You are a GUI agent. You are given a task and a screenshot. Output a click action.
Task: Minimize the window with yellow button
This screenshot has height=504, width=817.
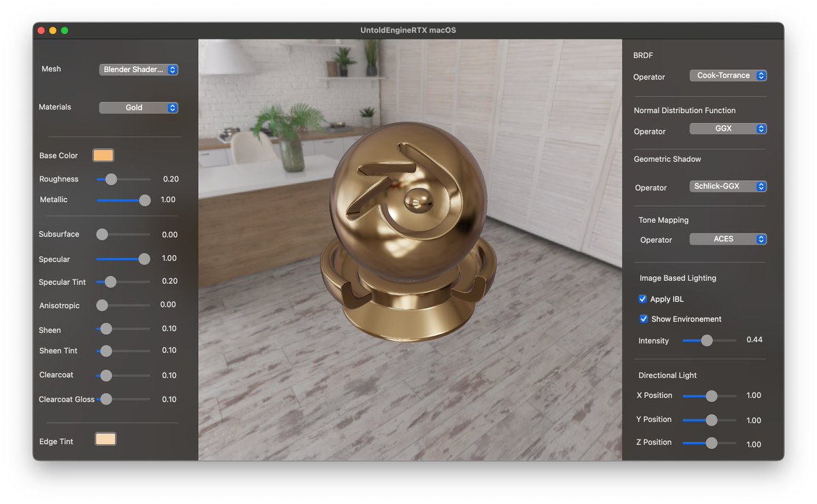tap(53, 31)
